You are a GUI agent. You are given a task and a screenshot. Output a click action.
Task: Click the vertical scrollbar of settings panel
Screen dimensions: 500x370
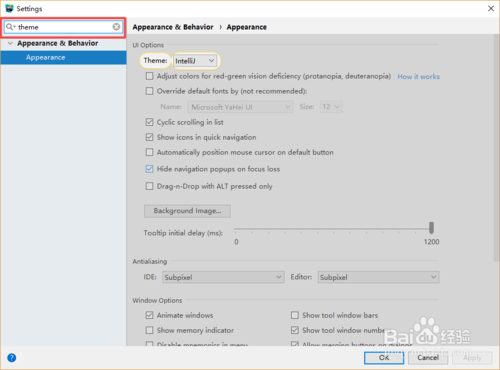(x=497, y=148)
